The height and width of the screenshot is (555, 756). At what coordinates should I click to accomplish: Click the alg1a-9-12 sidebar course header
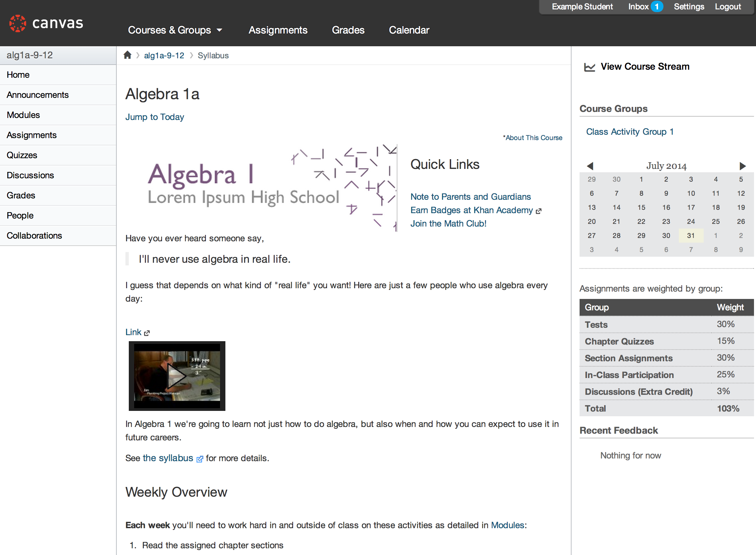(x=58, y=55)
